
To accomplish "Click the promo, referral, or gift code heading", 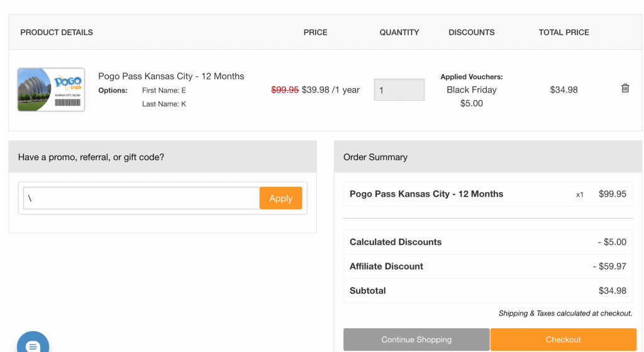I will (91, 157).
